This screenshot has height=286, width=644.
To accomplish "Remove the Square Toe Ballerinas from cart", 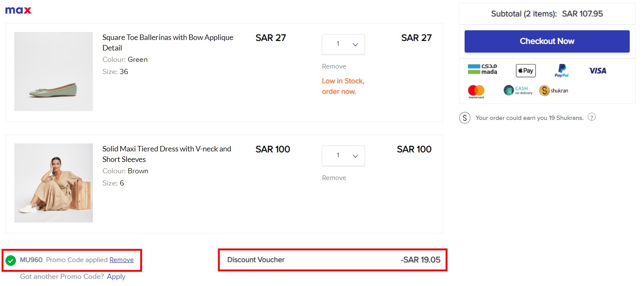I will [x=334, y=66].
